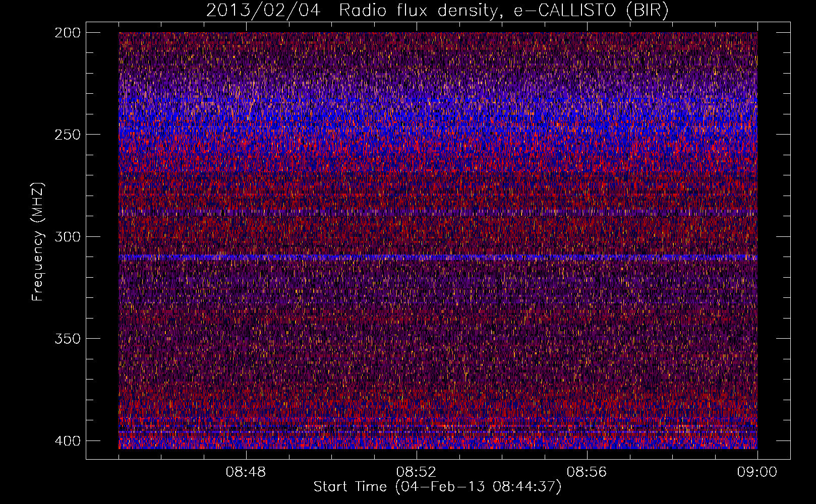Click the 09:00 time tick label
The height and width of the screenshot is (504, 816).
pyautogui.click(x=757, y=472)
